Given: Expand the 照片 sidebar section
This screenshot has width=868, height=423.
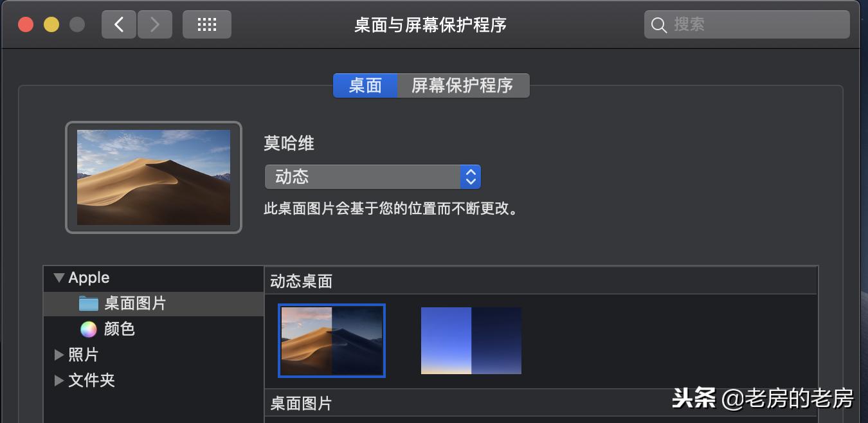Looking at the screenshot, I should click(x=59, y=354).
